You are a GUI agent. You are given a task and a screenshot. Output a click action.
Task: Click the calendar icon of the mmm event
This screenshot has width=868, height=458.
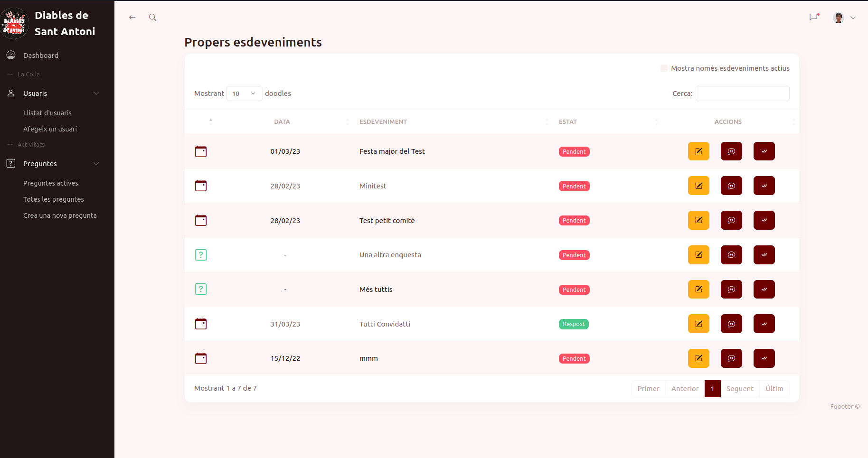coord(201,358)
